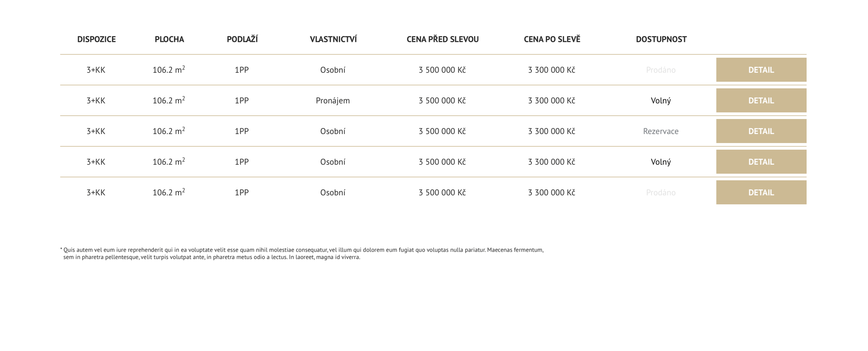868x351 pixels.
Task: Click the Rezervace availability status
Action: (x=660, y=131)
